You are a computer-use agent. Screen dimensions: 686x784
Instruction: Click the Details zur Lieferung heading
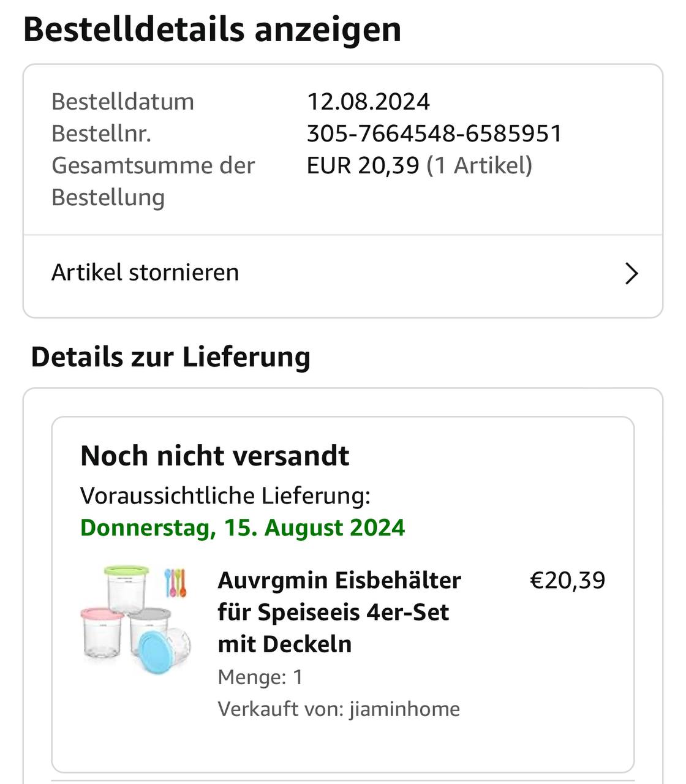(170, 357)
